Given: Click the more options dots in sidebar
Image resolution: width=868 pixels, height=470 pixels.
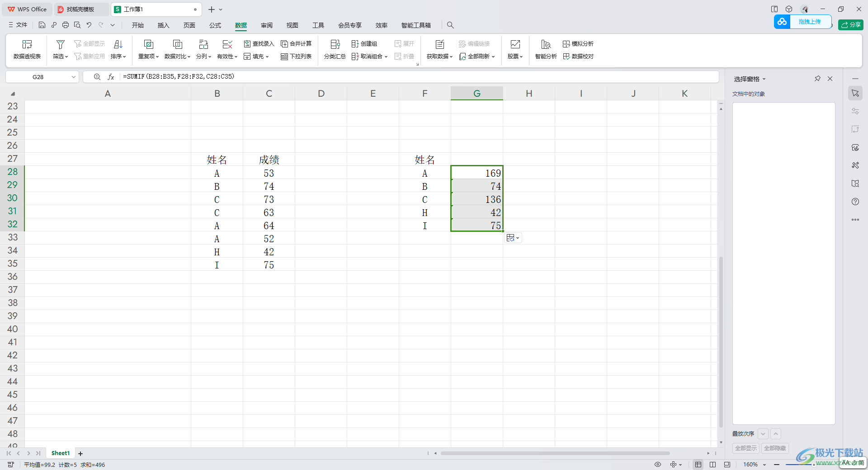Looking at the screenshot, I should pos(855,220).
